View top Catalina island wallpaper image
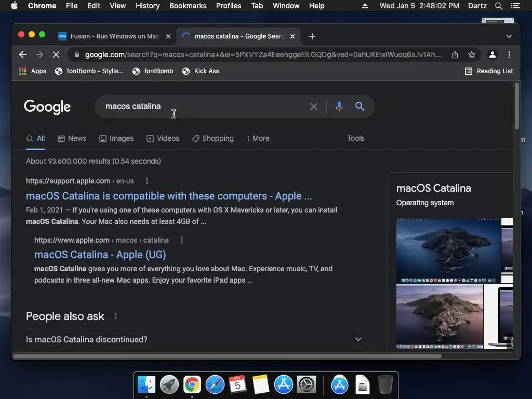532x399 pixels. click(448, 251)
